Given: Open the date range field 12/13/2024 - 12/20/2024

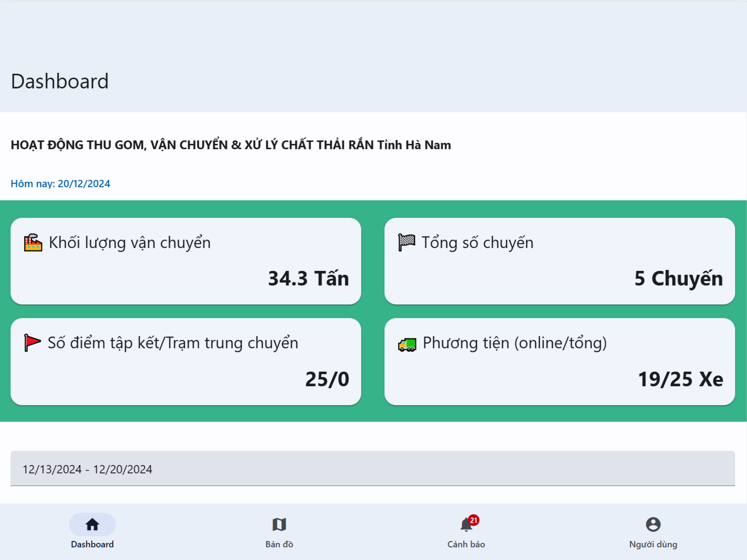Looking at the screenshot, I should point(373,469).
